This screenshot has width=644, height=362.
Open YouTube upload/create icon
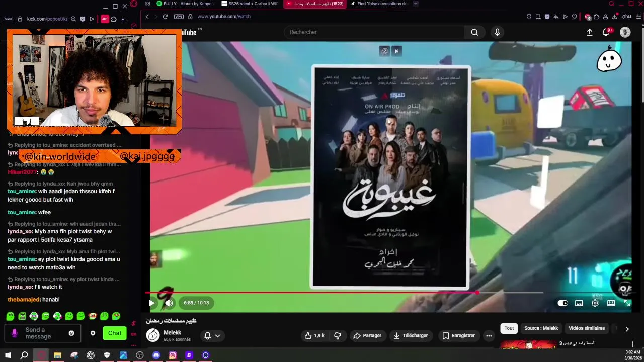(590, 32)
